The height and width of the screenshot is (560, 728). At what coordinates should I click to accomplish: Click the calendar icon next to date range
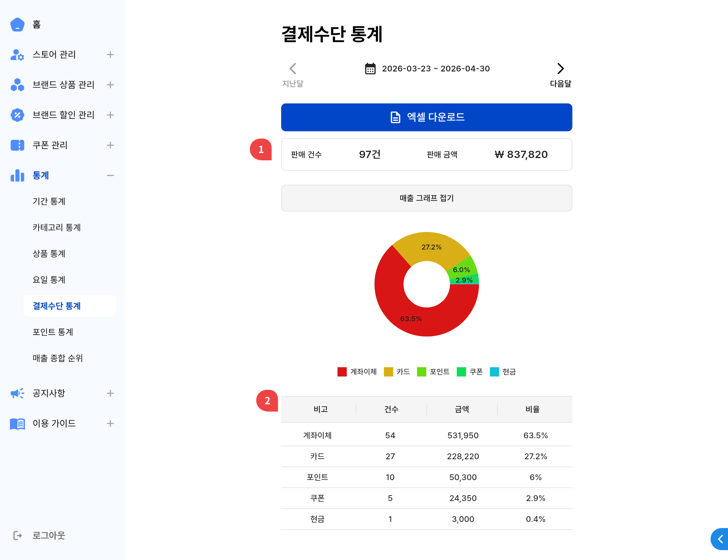[x=370, y=69]
